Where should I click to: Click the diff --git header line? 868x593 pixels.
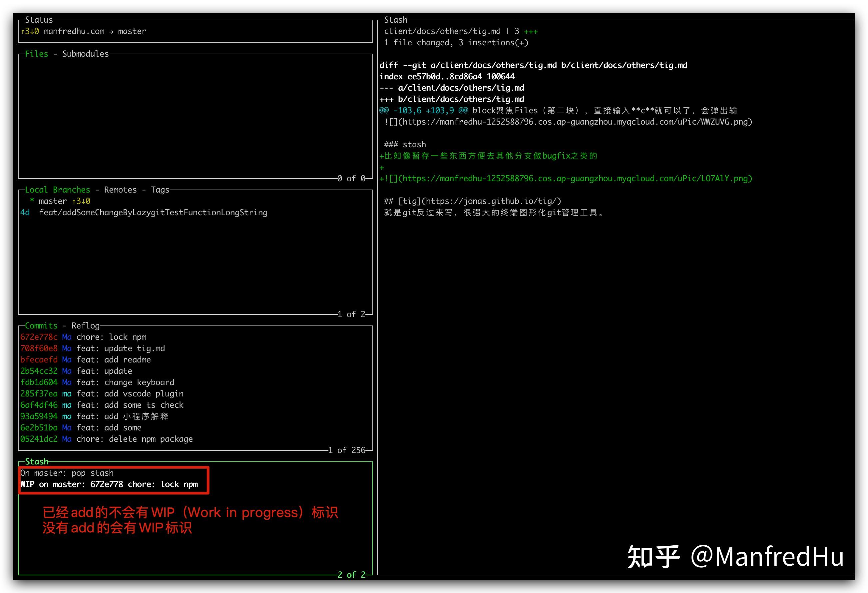[x=533, y=65]
